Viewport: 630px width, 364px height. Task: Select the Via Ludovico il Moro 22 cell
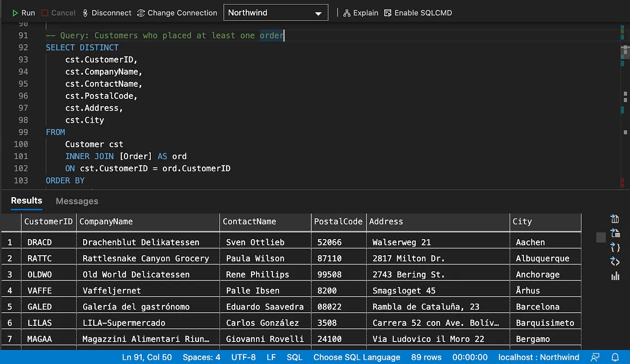[x=438, y=339]
